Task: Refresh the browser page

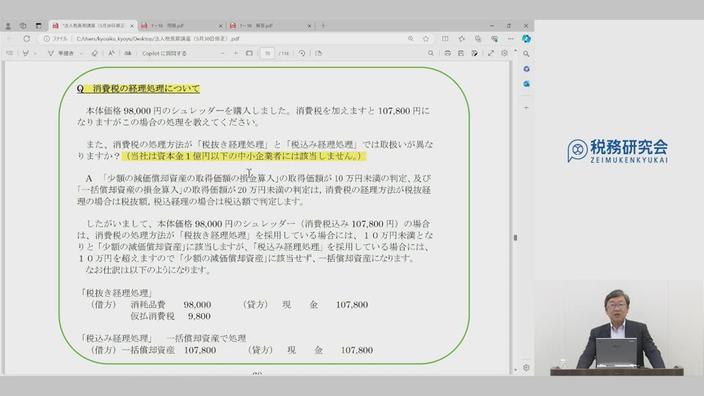Action: coord(26,39)
